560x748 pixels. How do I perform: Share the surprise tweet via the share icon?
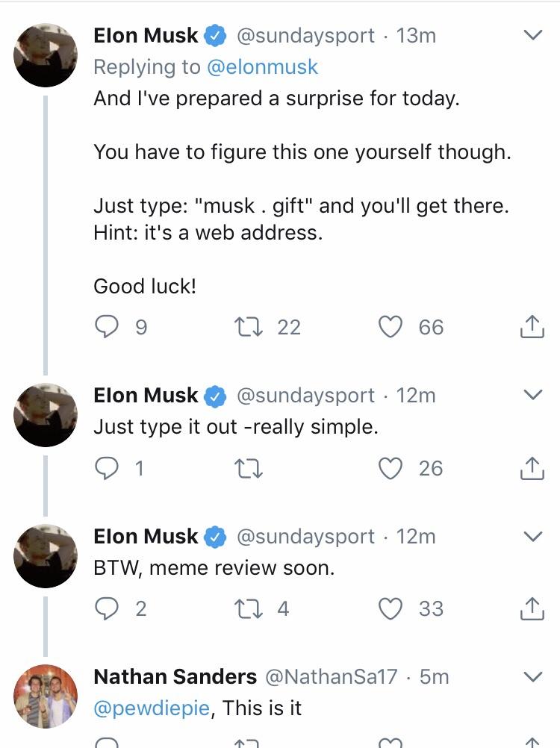[x=532, y=327]
